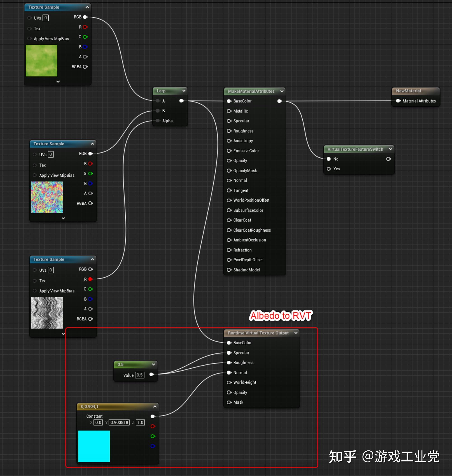452x476 pixels.
Task: Click Lerp node A input pin
Action: tap(158, 101)
